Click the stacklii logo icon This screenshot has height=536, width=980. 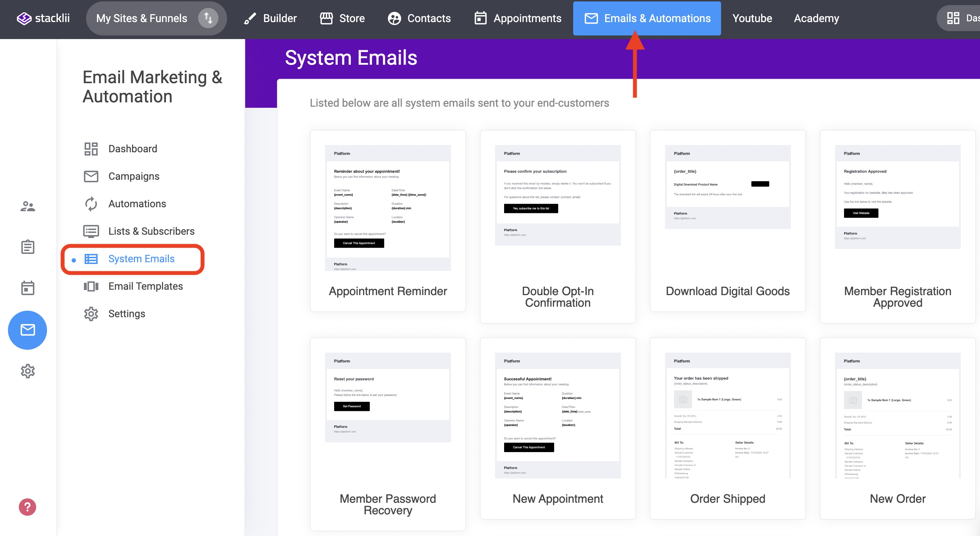point(24,18)
